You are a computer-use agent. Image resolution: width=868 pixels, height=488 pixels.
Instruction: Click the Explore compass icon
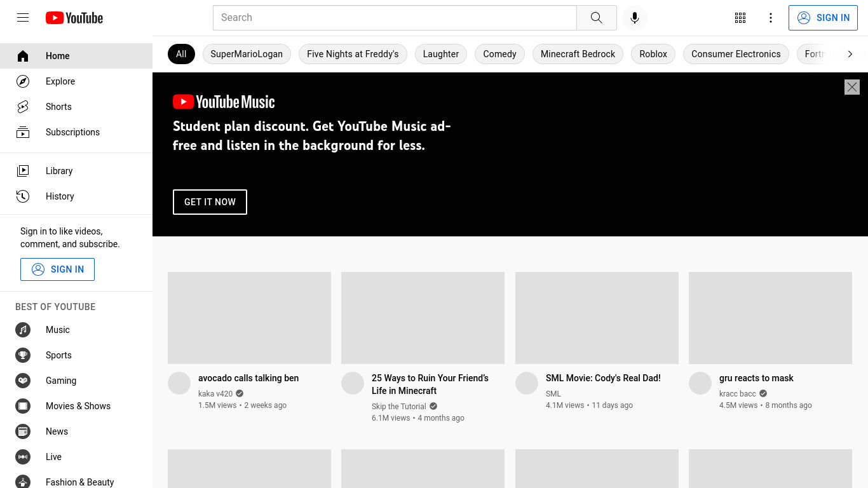23,81
